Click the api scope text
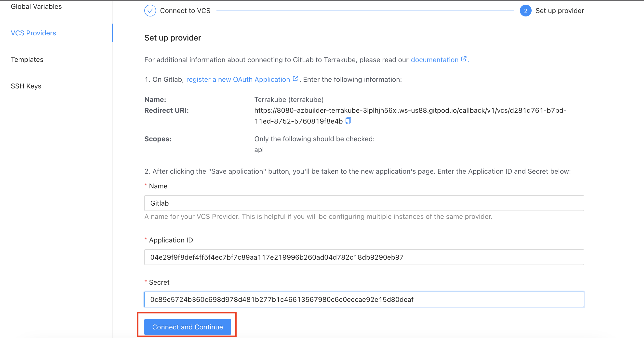This screenshot has height=338, width=644. 259,150
